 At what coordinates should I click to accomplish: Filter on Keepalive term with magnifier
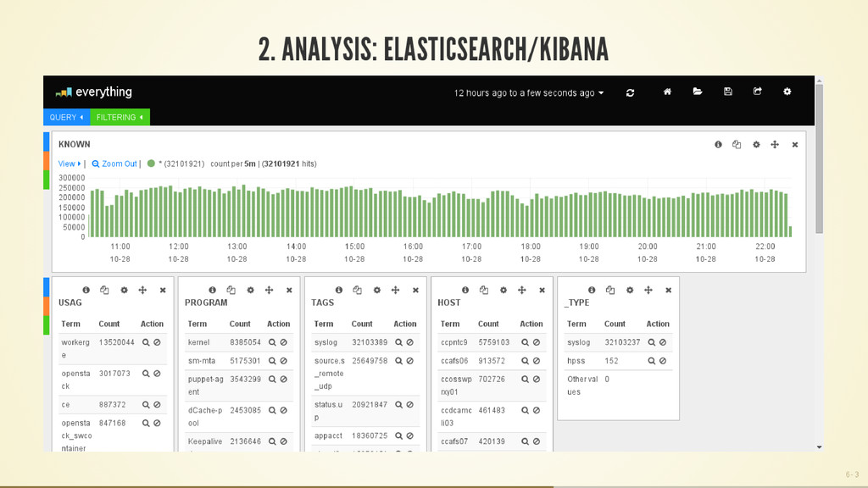point(272,441)
